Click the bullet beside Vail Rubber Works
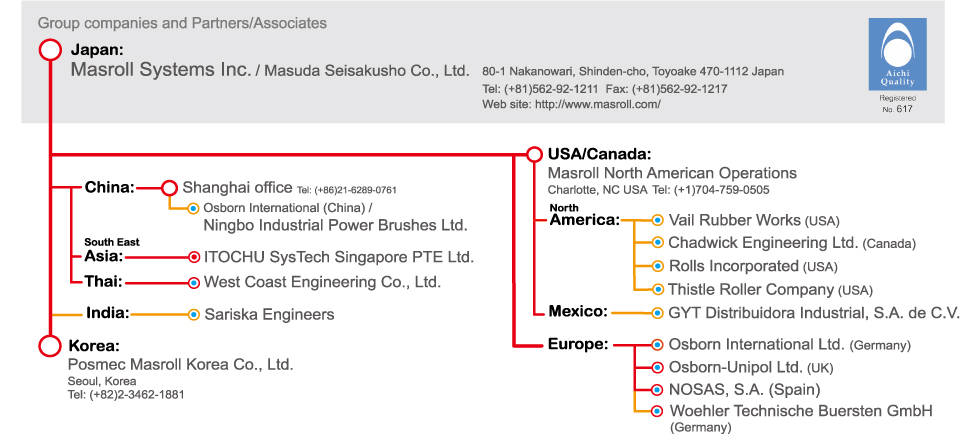The image size is (961, 442). click(657, 220)
